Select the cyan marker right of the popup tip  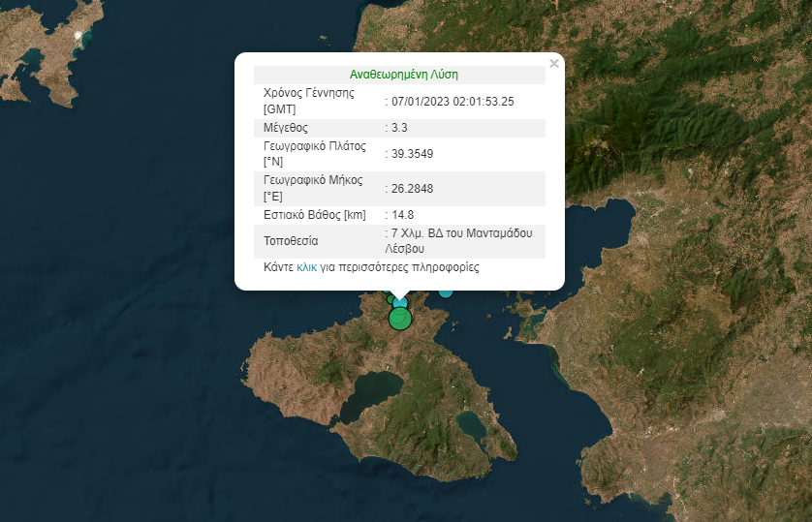pyautogui.click(x=446, y=291)
